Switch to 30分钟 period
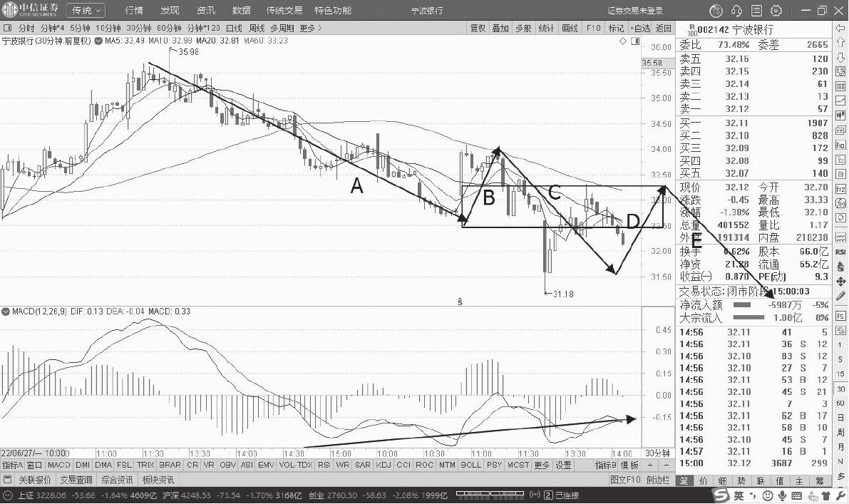Viewport: 849px width, 504px height. coord(138,28)
